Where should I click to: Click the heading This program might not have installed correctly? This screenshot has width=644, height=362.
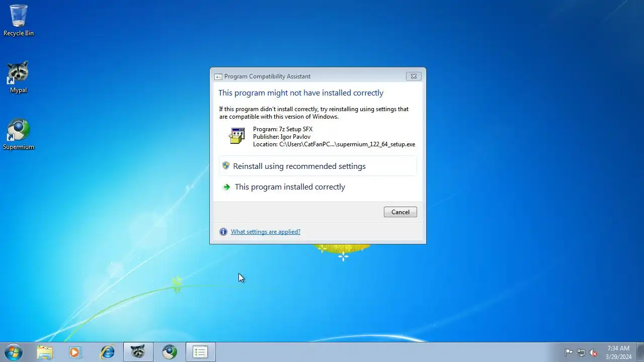301,93
